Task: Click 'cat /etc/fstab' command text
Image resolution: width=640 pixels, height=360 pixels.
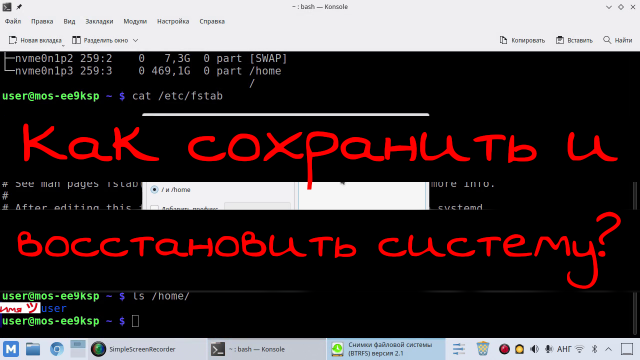Action: click(177, 96)
